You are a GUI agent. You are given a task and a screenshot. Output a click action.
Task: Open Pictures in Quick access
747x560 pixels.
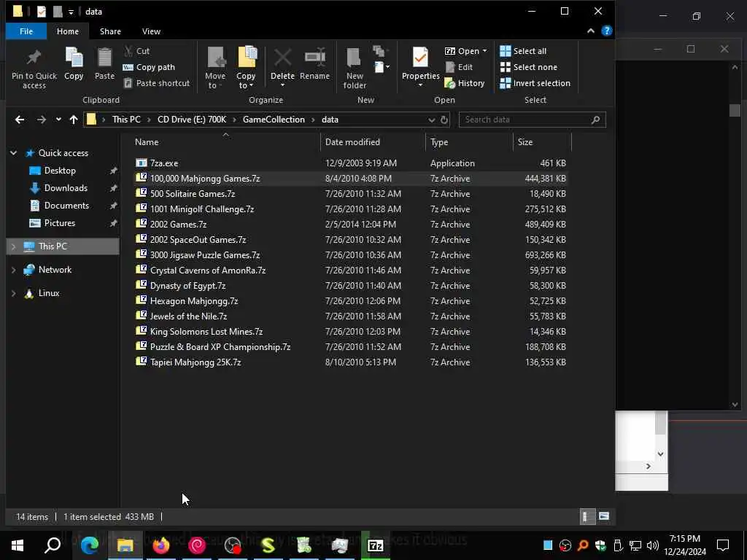tap(60, 223)
